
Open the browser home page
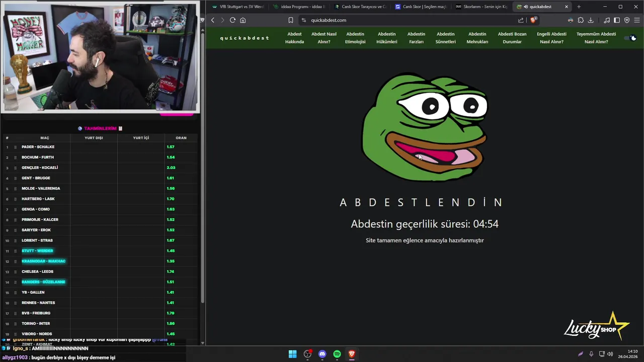click(243, 20)
